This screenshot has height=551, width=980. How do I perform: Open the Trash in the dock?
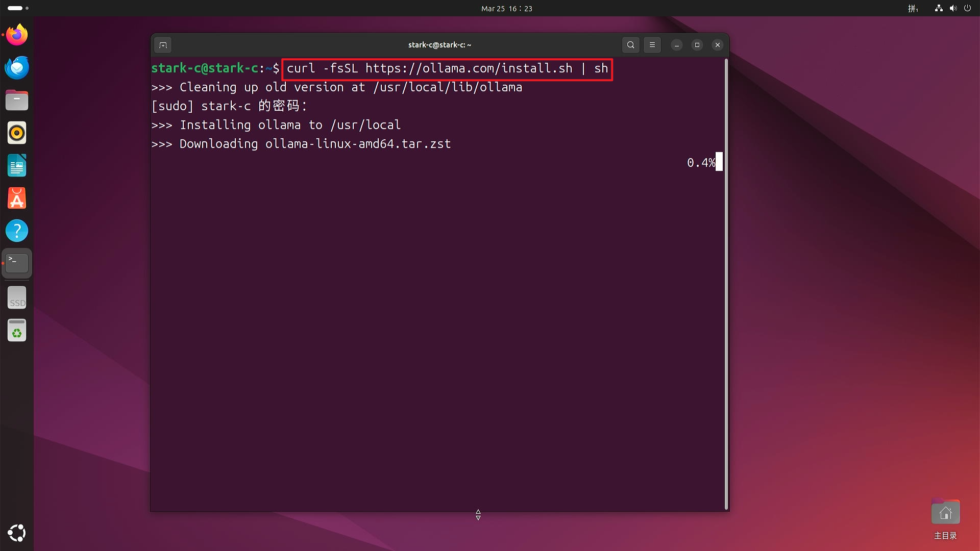click(x=17, y=331)
